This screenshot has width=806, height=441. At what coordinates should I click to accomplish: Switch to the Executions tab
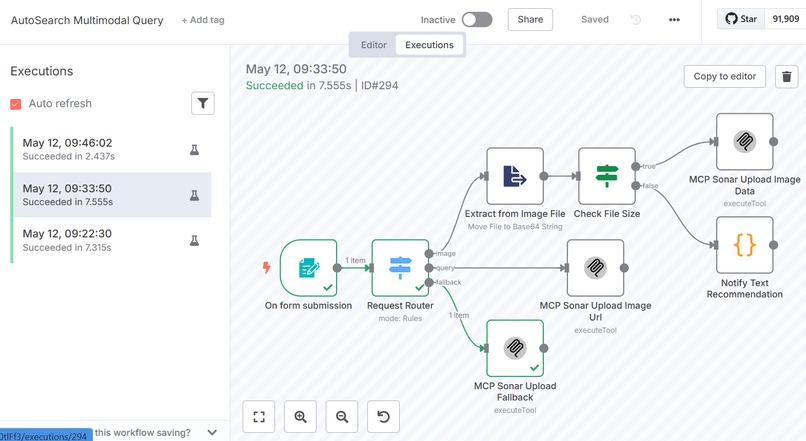click(x=429, y=45)
